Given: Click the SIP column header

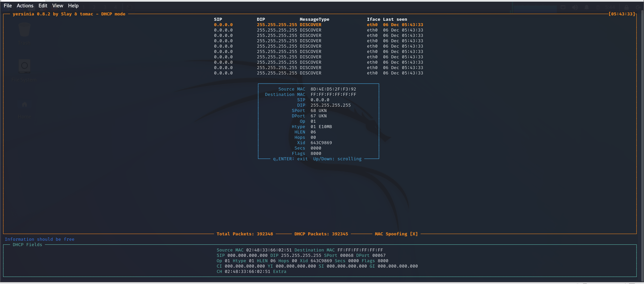Looking at the screenshot, I should 218,19.
